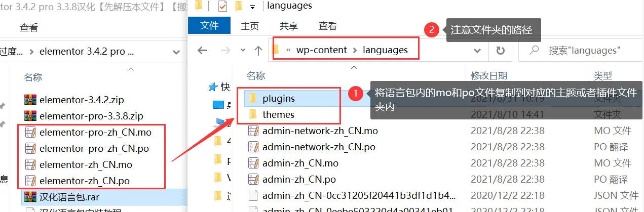
Task: Expand breadcrumb chevron after wp-content
Action: point(355,50)
